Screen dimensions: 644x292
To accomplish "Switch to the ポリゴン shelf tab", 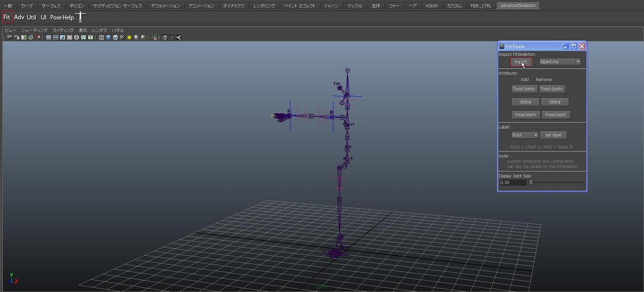I will point(77,6).
